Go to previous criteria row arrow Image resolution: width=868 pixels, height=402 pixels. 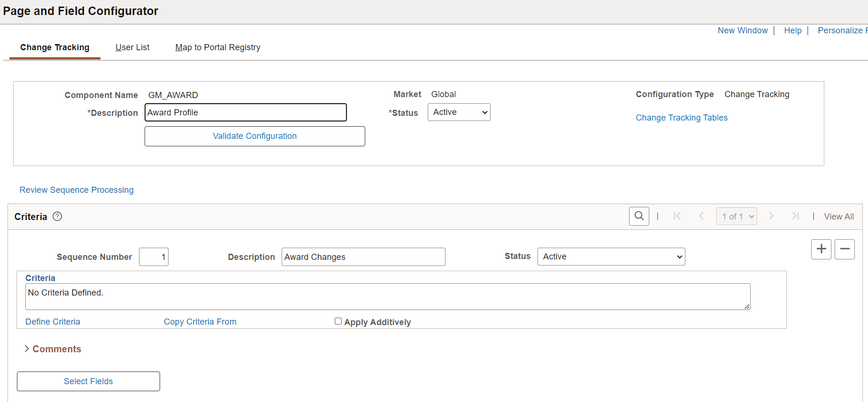(701, 216)
